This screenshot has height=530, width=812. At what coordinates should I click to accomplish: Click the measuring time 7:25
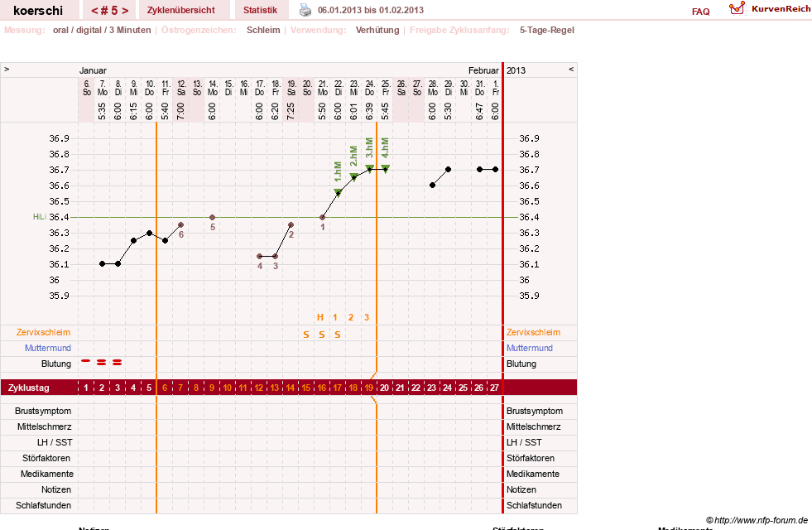coord(291,111)
